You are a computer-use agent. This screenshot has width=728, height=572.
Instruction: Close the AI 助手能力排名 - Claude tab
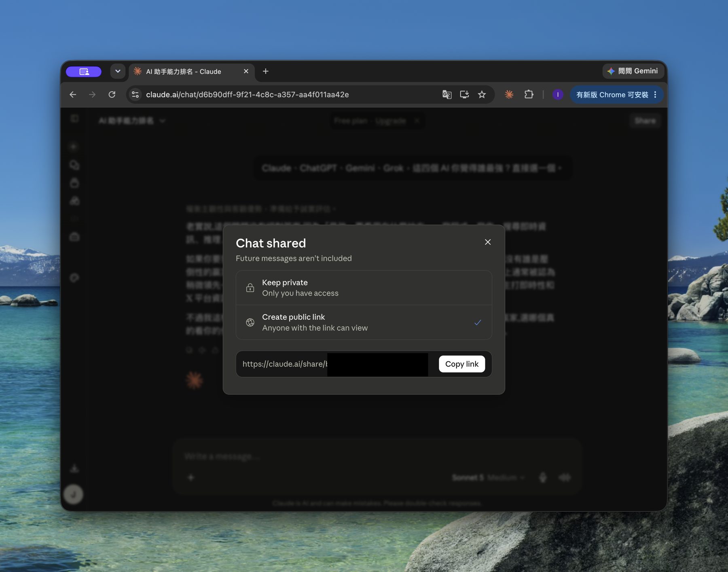pyautogui.click(x=246, y=72)
